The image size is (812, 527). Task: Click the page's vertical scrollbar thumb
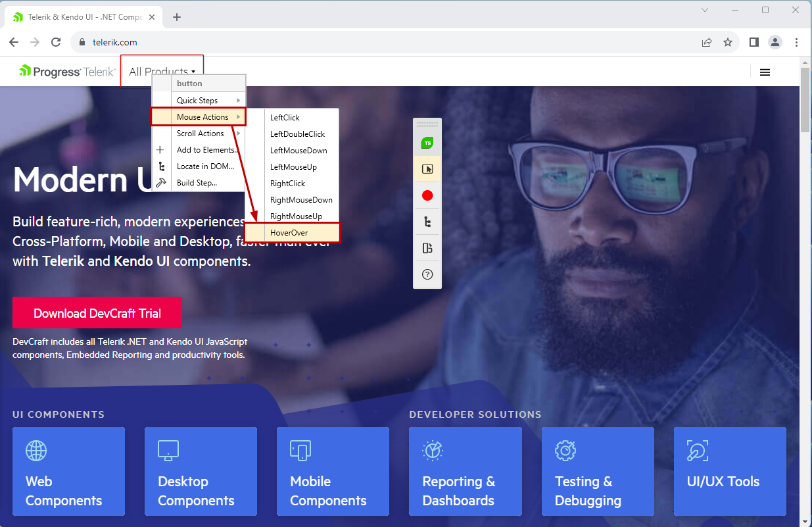(805, 100)
